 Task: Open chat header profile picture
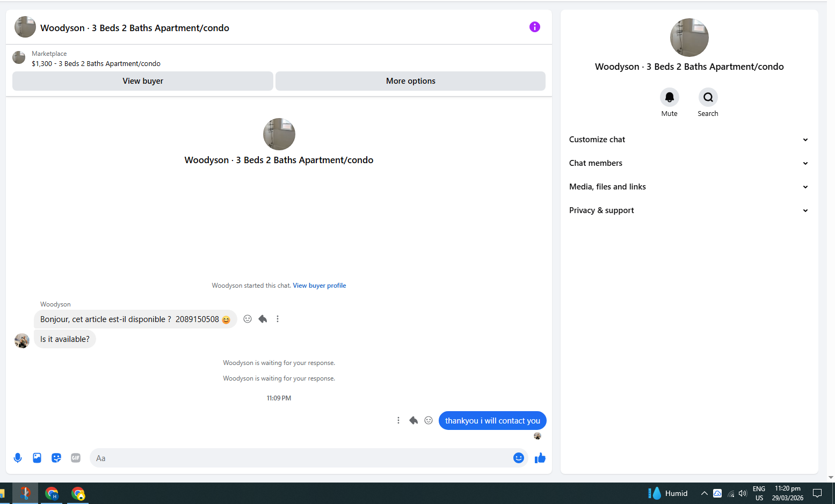25,27
